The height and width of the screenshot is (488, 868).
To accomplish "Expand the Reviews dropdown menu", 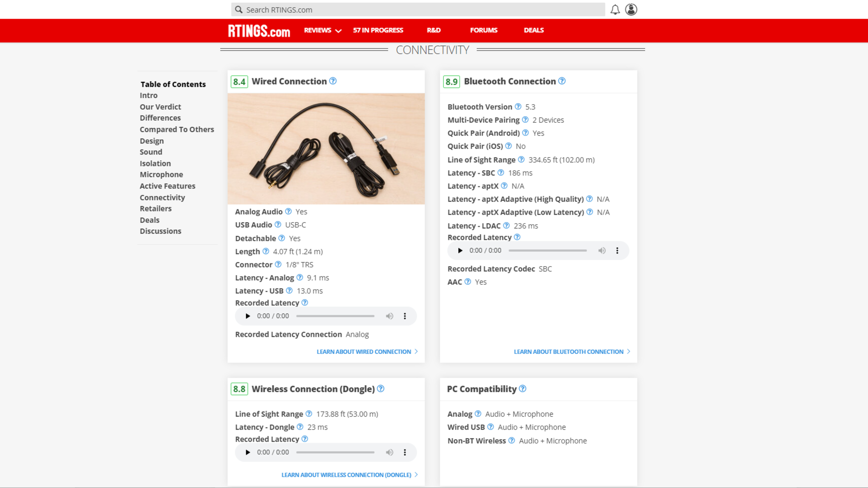I will pos(323,30).
